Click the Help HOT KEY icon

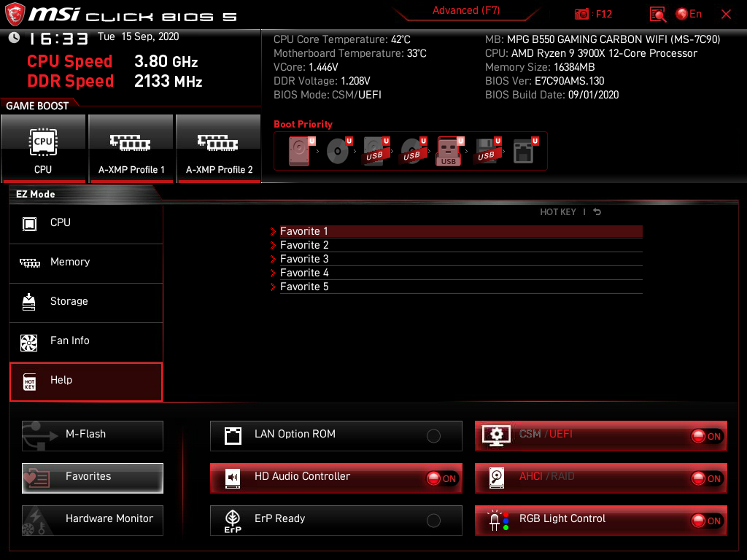coord(29,382)
